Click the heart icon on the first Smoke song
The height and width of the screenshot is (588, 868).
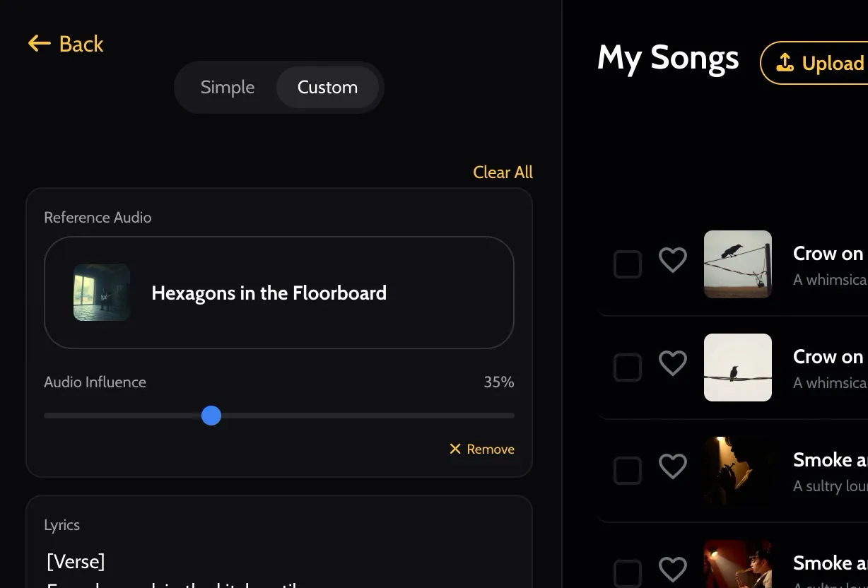[672, 466]
